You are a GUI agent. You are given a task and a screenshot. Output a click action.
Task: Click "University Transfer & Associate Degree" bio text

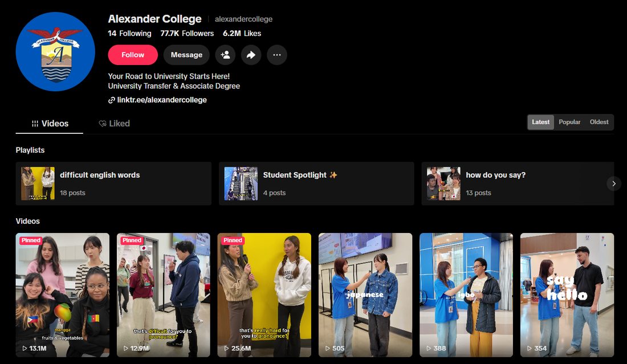tap(174, 86)
